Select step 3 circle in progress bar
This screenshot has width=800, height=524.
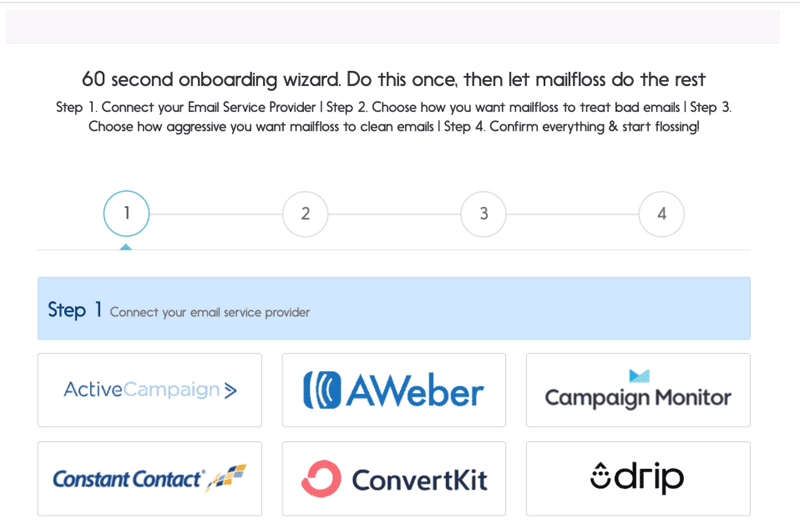(483, 213)
